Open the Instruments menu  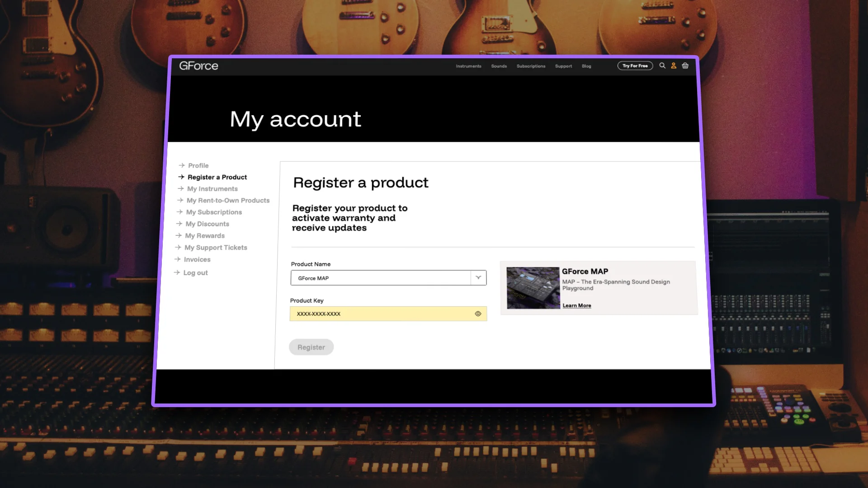click(x=468, y=66)
